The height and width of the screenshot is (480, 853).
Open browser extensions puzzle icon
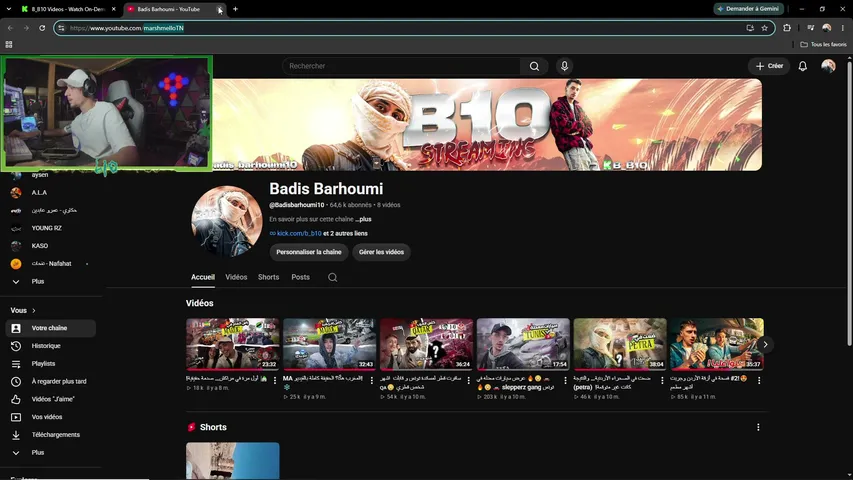pos(787,28)
